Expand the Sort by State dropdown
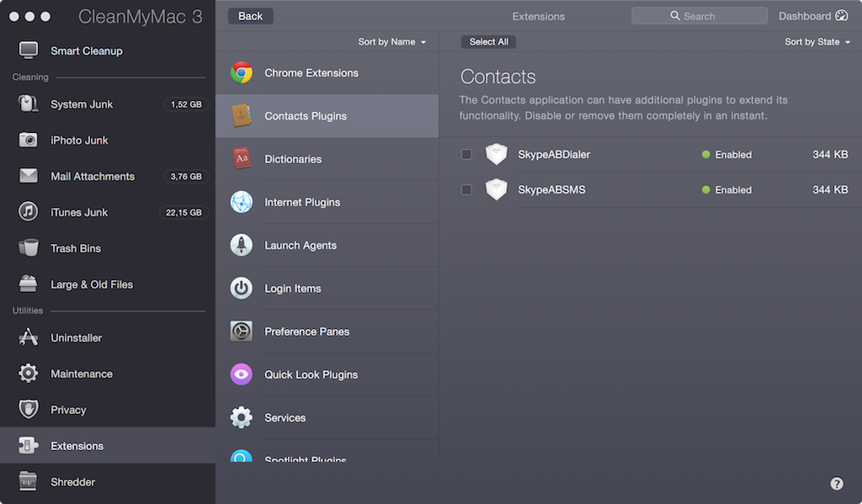The image size is (862, 504). coord(817,42)
